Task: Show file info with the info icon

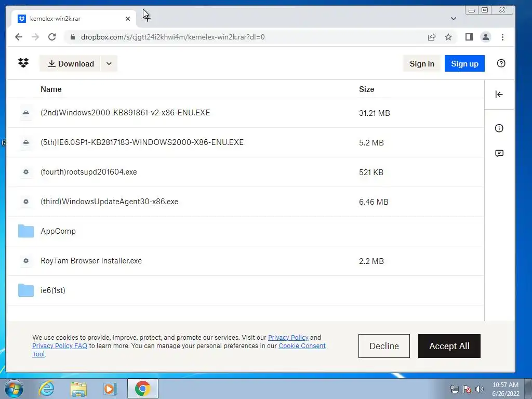Action: (x=499, y=128)
